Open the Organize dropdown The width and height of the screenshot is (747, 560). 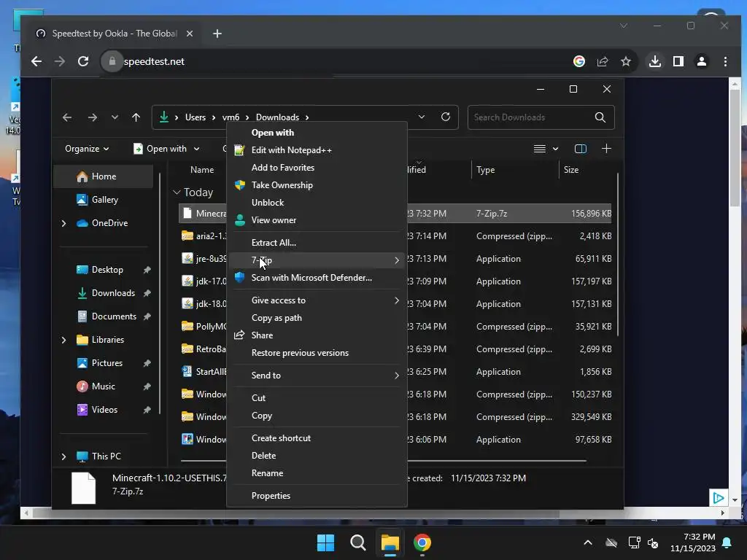coord(87,149)
